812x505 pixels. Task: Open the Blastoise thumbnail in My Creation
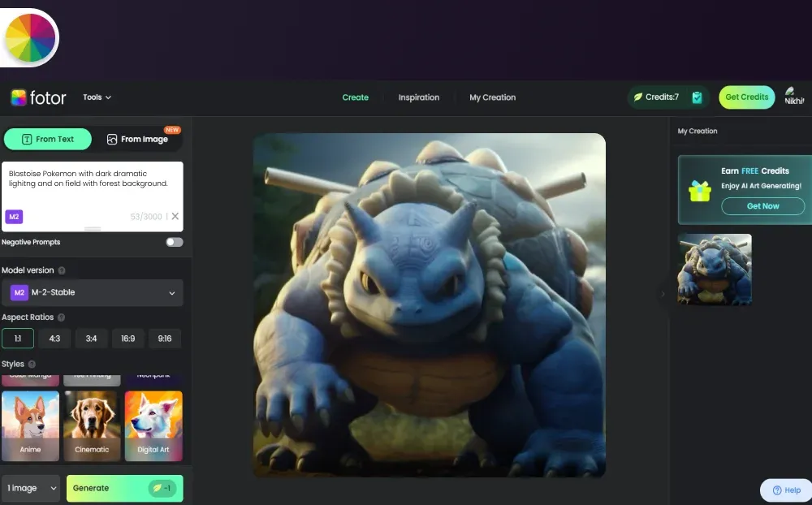[715, 270]
